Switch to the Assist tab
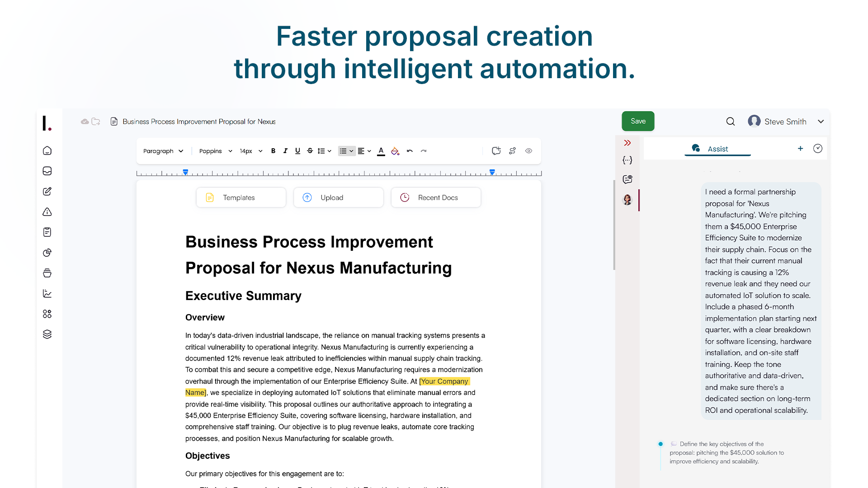The height and width of the screenshot is (488, 868). click(717, 149)
